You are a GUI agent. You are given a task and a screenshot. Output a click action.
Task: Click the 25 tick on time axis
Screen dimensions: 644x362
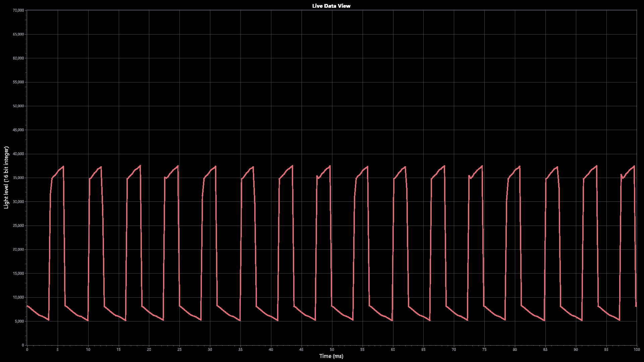point(179,350)
